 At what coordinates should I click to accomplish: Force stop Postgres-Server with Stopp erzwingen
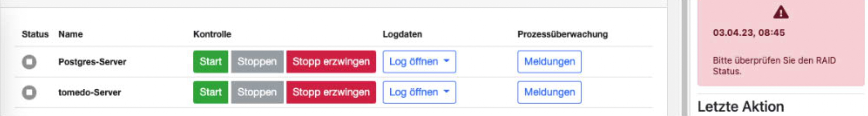tap(331, 61)
